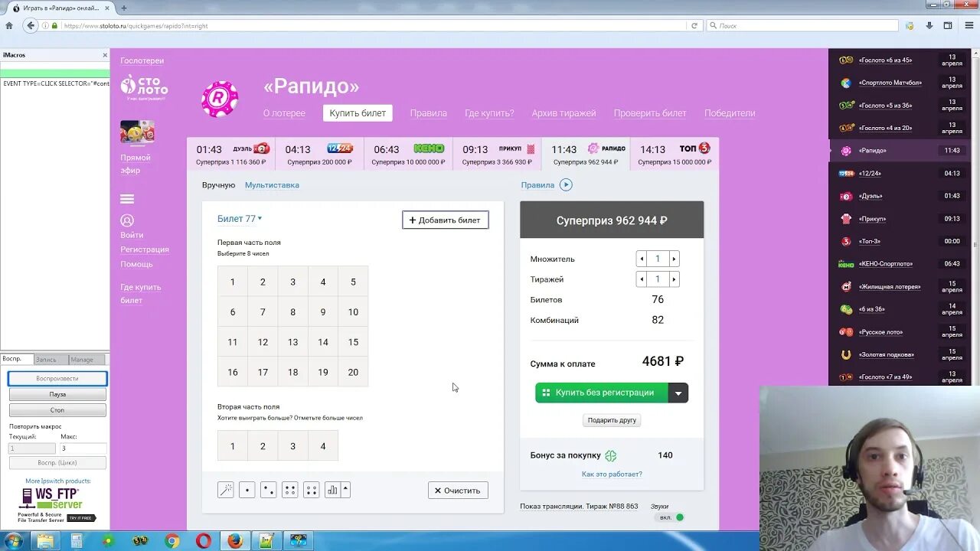980x551 pixels.
Task: Click the two-dot dice icon
Action: [268, 490]
